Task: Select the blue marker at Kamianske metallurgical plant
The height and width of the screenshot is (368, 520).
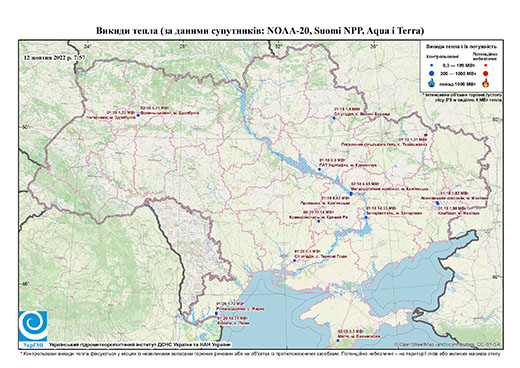Action: tap(351, 194)
